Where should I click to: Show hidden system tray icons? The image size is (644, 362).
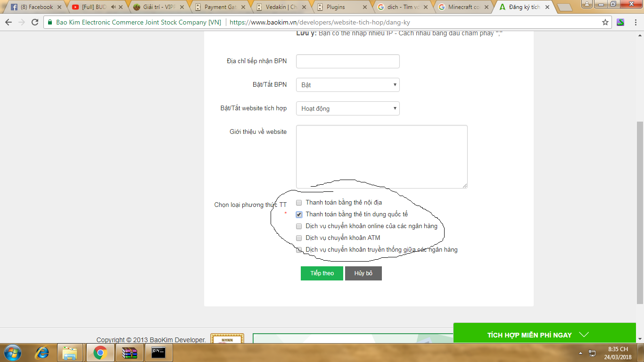pos(580,353)
